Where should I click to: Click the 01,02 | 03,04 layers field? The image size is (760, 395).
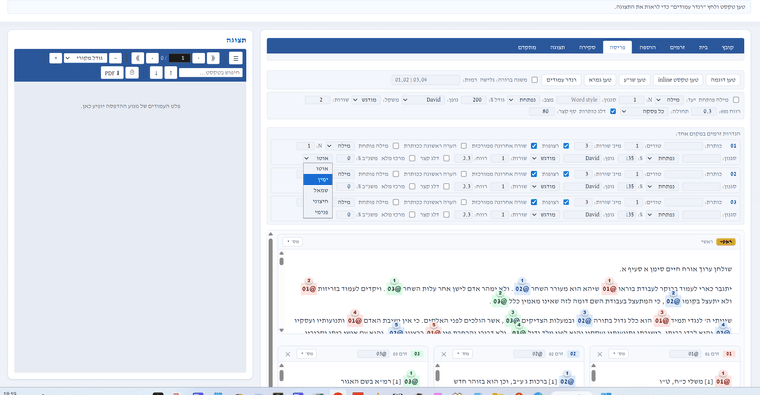[425, 80]
